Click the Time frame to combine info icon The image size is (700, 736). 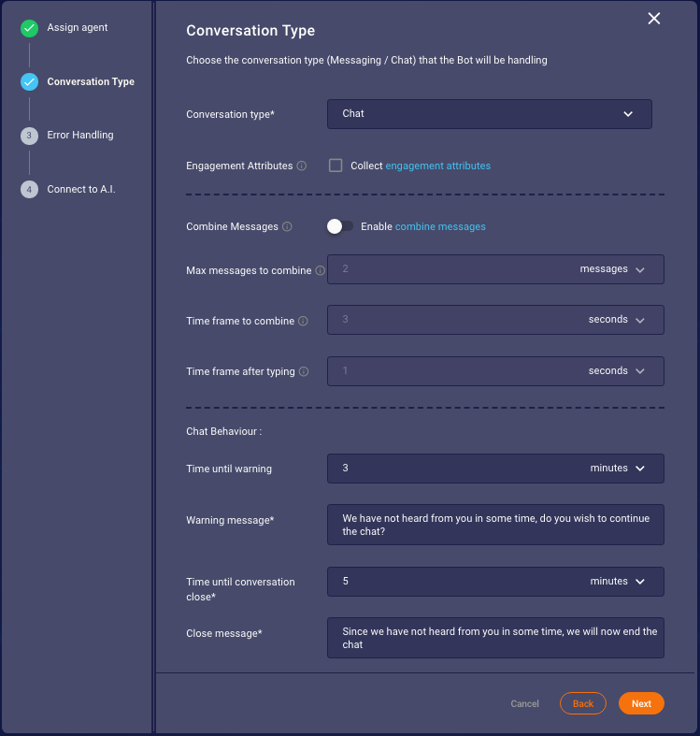[x=303, y=321]
